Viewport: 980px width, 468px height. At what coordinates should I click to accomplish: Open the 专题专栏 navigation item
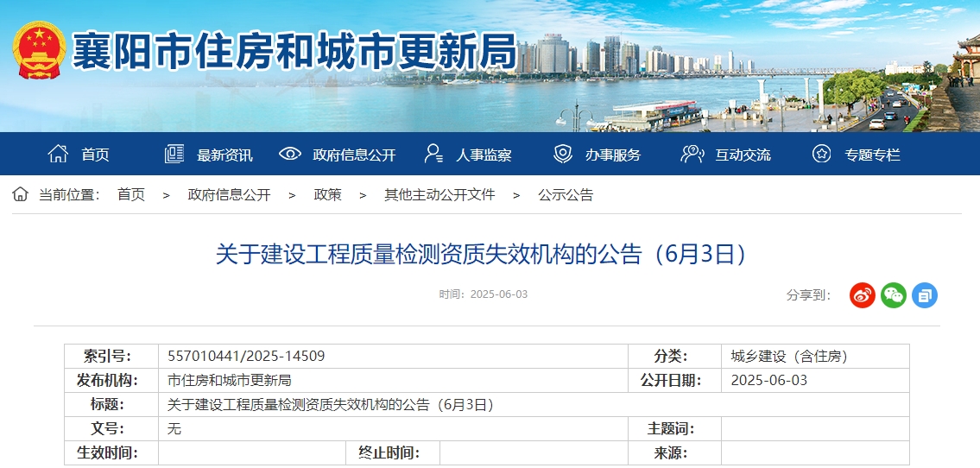[x=872, y=155]
